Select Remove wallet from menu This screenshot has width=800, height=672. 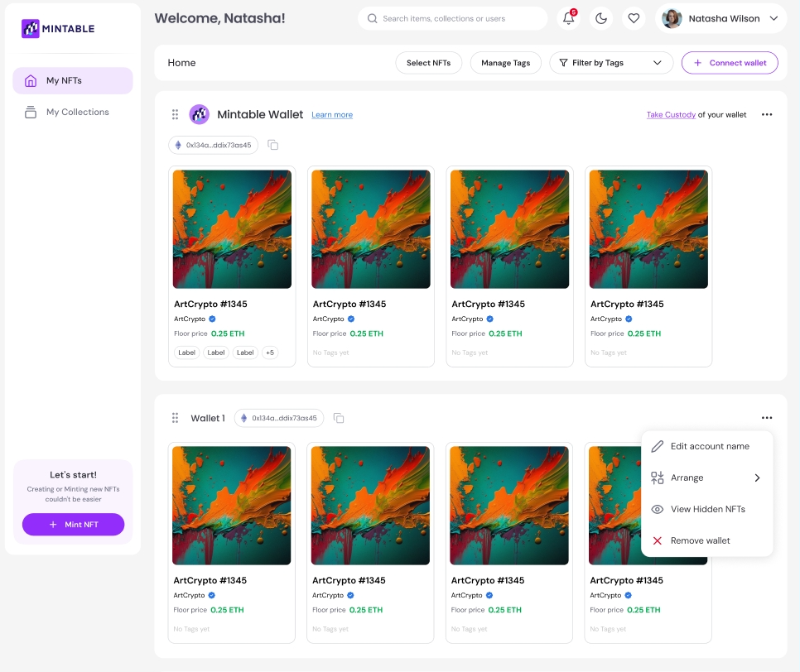click(x=700, y=540)
